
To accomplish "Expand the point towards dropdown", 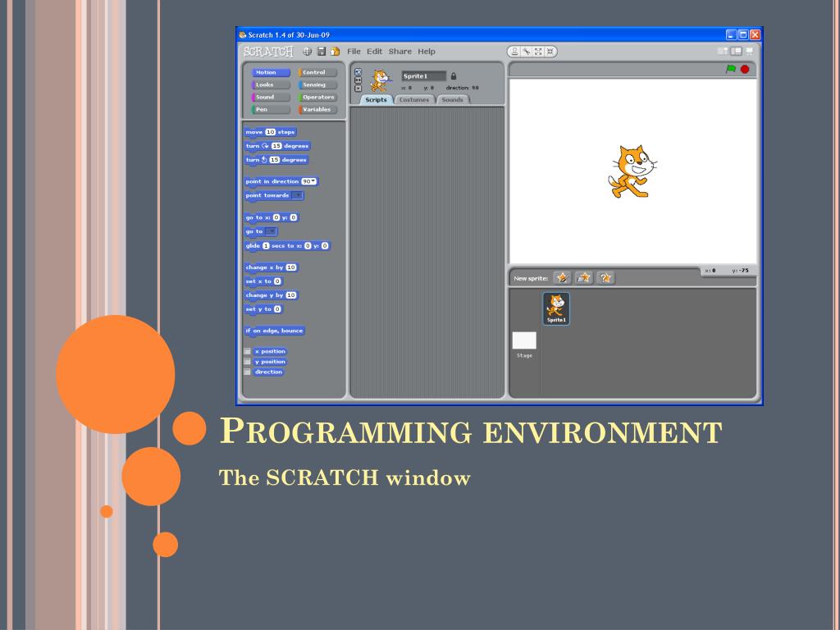I will coord(297,195).
